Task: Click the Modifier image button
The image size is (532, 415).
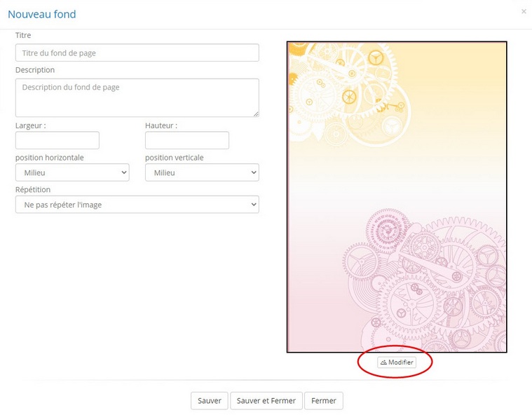Action: (x=397, y=362)
